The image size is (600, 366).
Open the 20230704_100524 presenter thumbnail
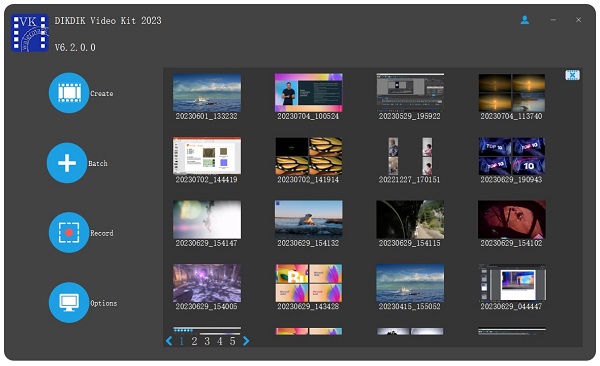(x=308, y=92)
